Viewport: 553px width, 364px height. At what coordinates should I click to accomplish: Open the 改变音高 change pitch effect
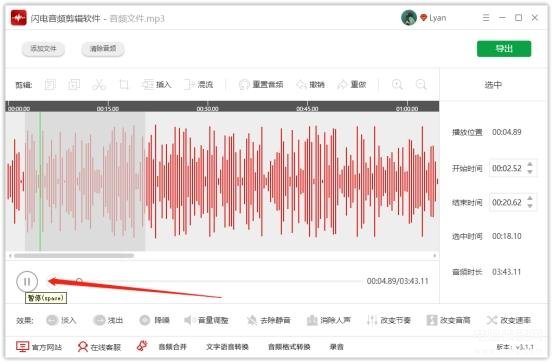pyautogui.click(x=449, y=320)
